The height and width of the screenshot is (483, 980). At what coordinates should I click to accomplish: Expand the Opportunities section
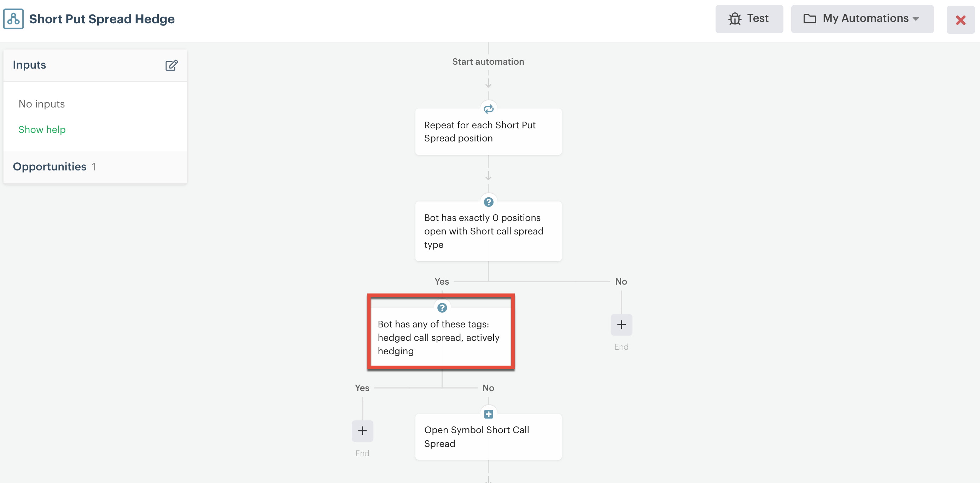click(x=49, y=166)
